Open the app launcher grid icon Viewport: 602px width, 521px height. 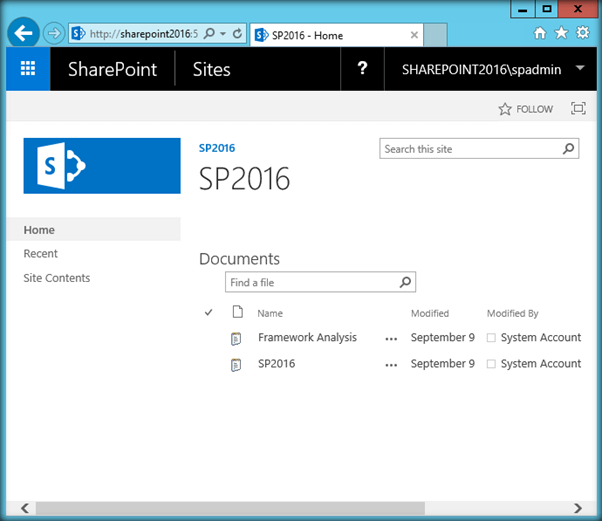point(28,69)
